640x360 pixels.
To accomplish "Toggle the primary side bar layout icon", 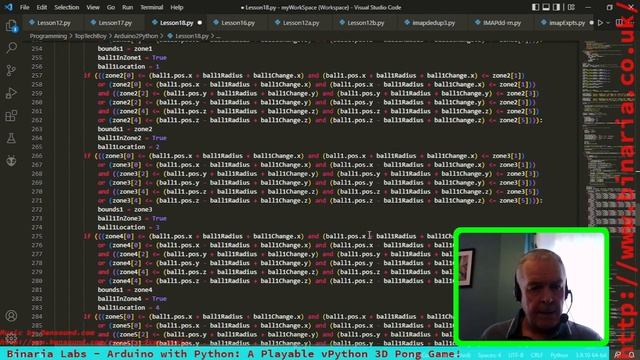I will pyautogui.click(x=535, y=7).
